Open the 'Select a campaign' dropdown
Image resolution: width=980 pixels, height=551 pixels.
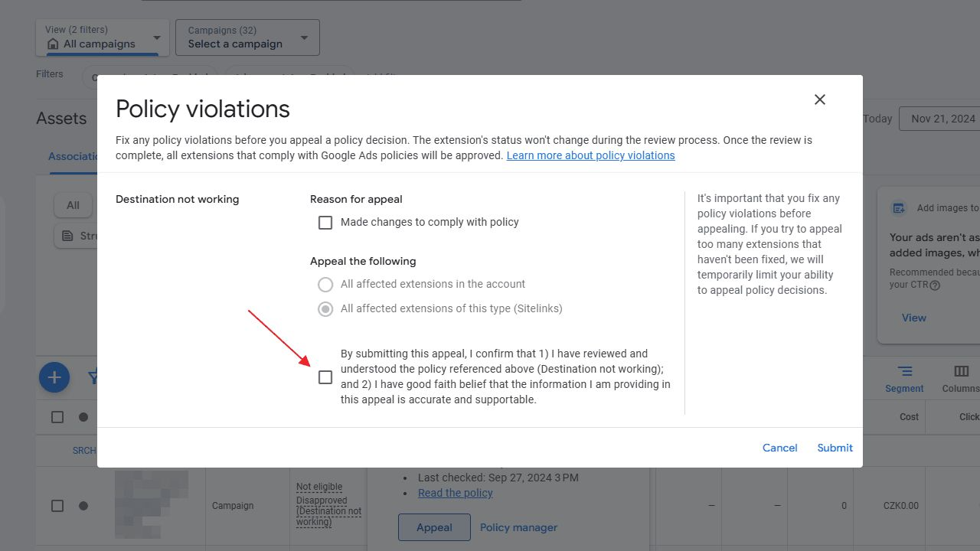pyautogui.click(x=247, y=37)
